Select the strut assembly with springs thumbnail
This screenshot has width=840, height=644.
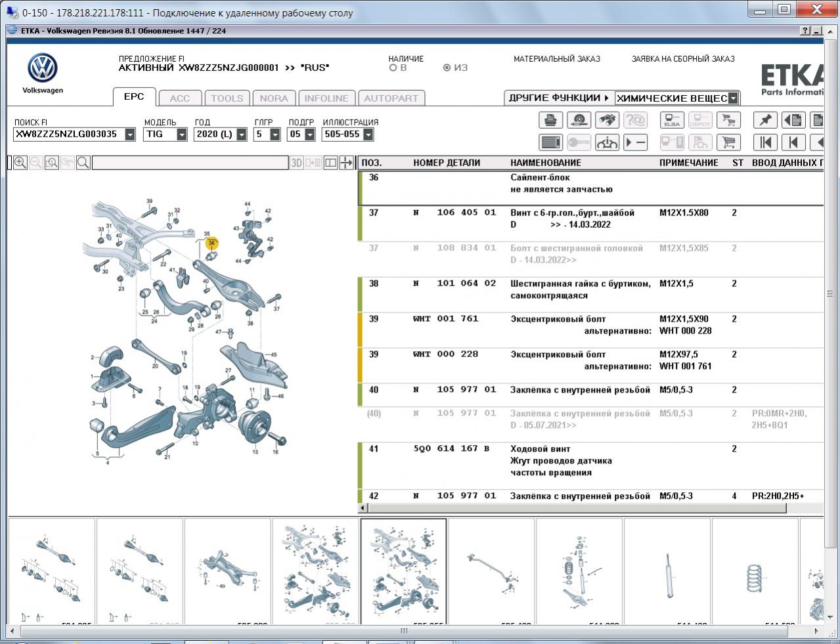(579, 570)
